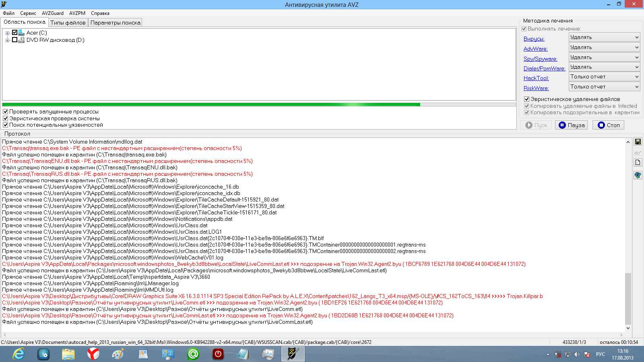The width and height of the screenshot is (644, 362).
Task: Click the Spy/Spyware link
Action: [x=541, y=59]
